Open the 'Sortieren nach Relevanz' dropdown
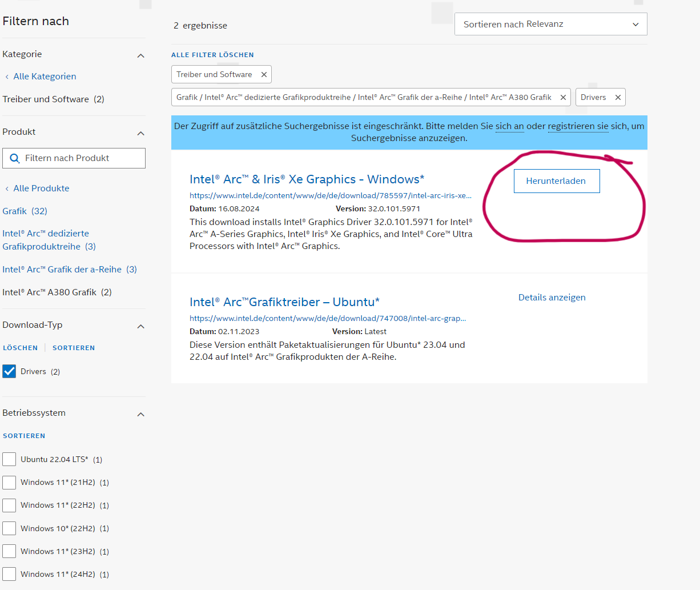 tap(551, 24)
